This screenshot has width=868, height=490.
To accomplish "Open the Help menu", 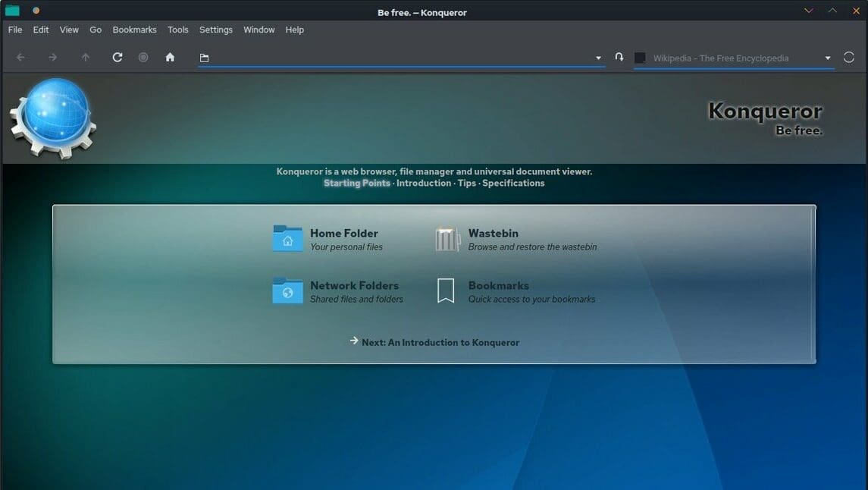I will pyautogui.click(x=294, y=30).
